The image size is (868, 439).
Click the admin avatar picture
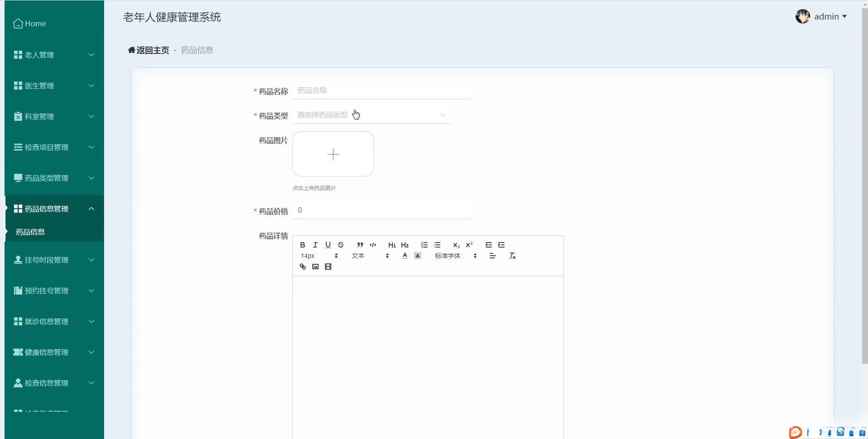[x=803, y=16]
